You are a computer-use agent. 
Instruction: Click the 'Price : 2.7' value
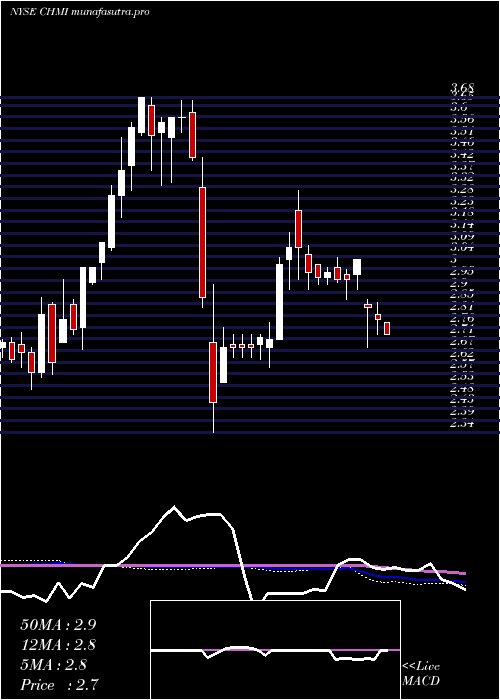click(59, 685)
